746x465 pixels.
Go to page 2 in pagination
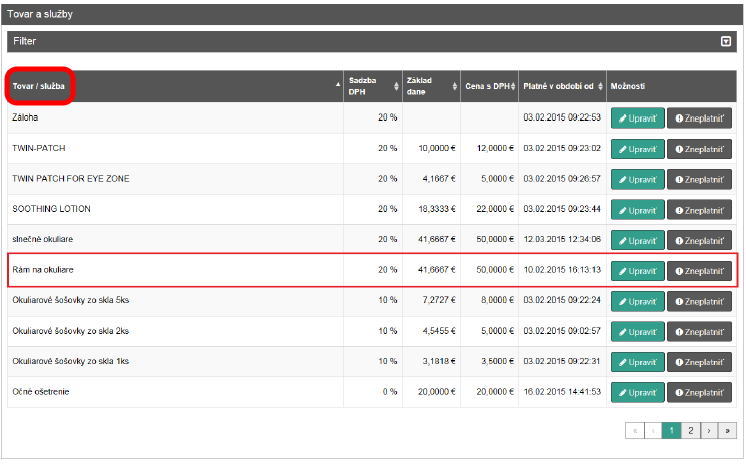pos(691,430)
